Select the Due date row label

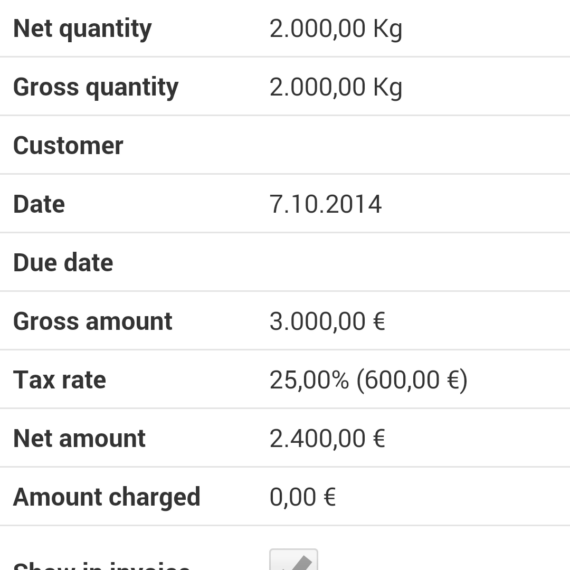63,263
